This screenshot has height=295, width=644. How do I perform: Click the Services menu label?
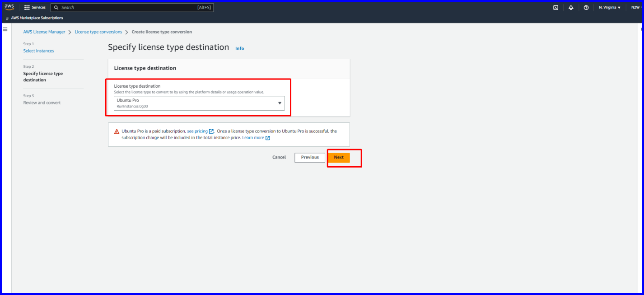pyautogui.click(x=38, y=8)
